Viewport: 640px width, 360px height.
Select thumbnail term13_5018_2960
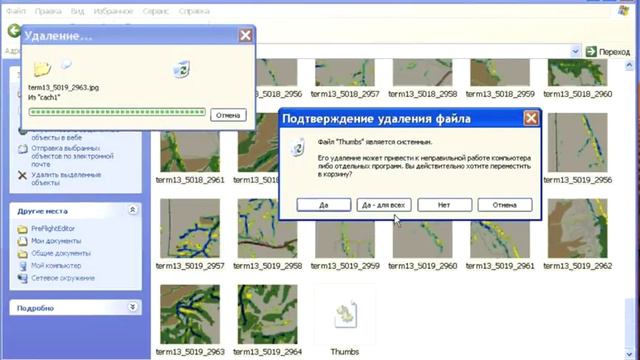click(x=578, y=72)
